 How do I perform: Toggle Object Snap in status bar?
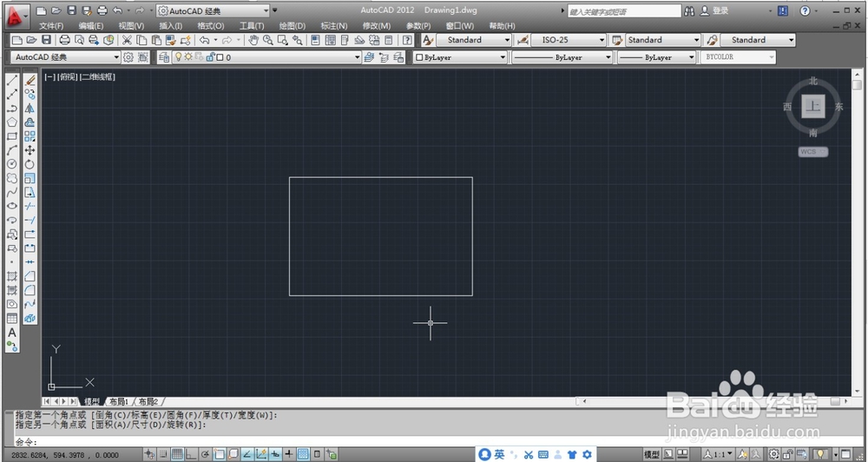tap(220, 455)
